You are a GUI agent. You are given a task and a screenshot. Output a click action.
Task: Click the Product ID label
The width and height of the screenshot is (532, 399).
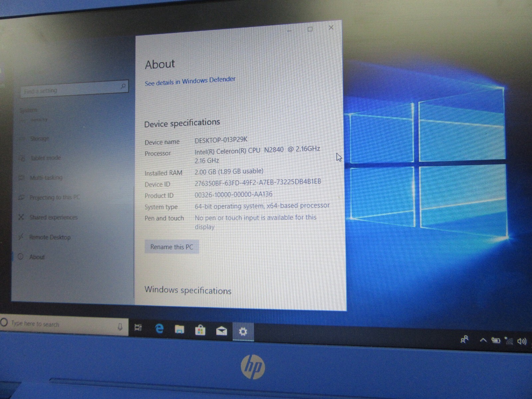159,196
